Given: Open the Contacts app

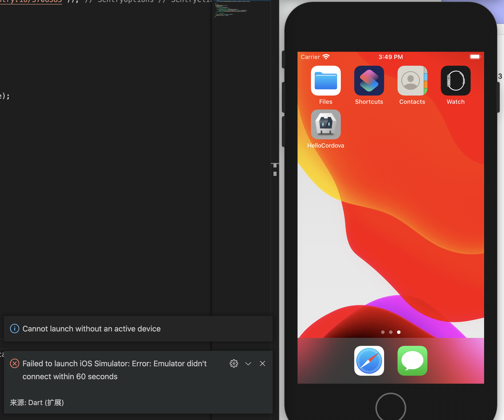Looking at the screenshot, I should 412,81.
